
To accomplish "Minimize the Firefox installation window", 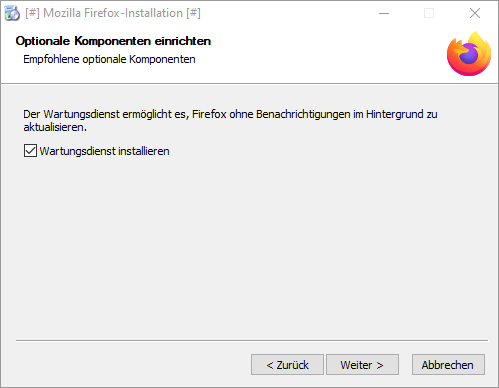I will pyautogui.click(x=384, y=13).
